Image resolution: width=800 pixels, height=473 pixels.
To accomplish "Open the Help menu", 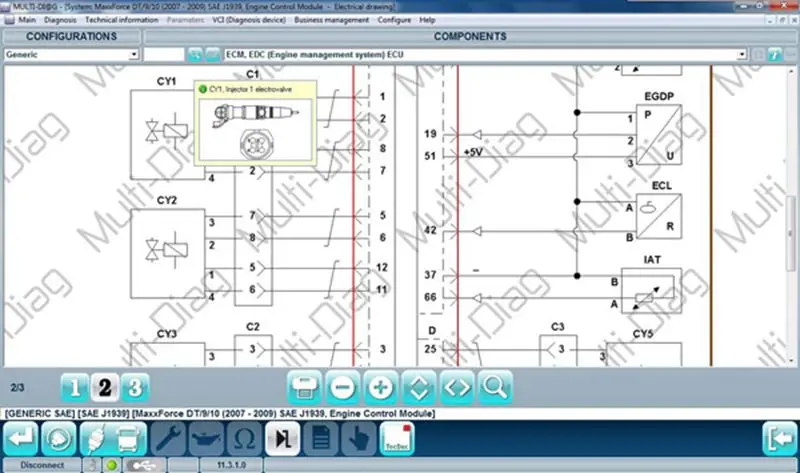I will point(427,20).
